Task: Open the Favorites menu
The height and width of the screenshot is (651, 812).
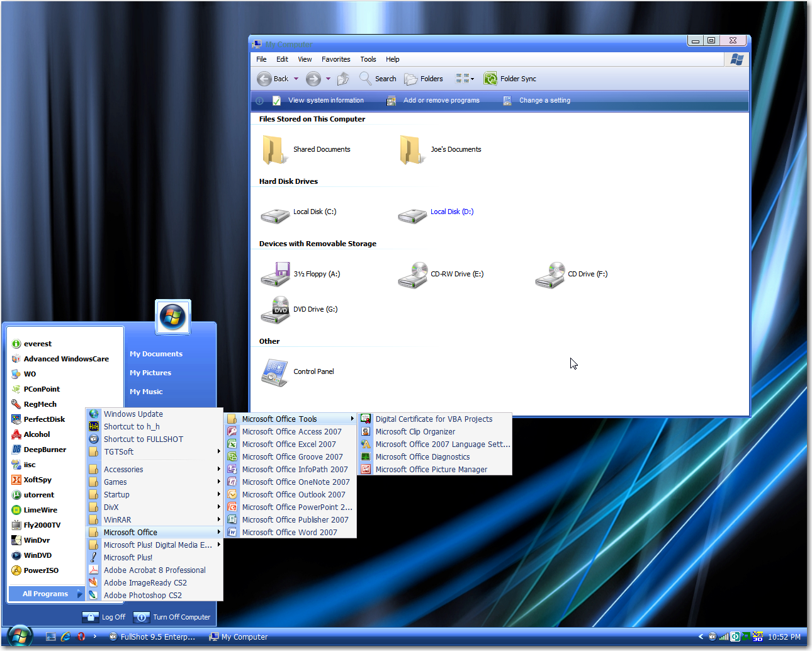Action: click(x=336, y=59)
